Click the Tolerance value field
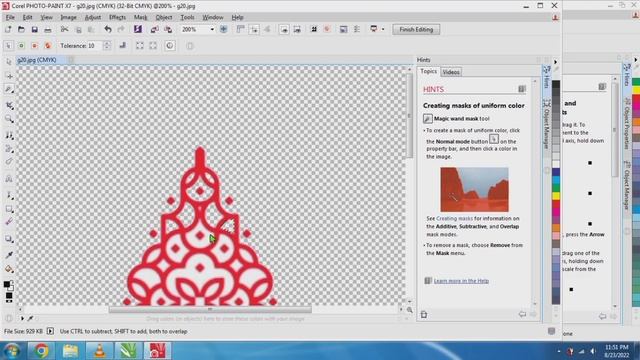The width and height of the screenshot is (640, 360). click(94, 46)
